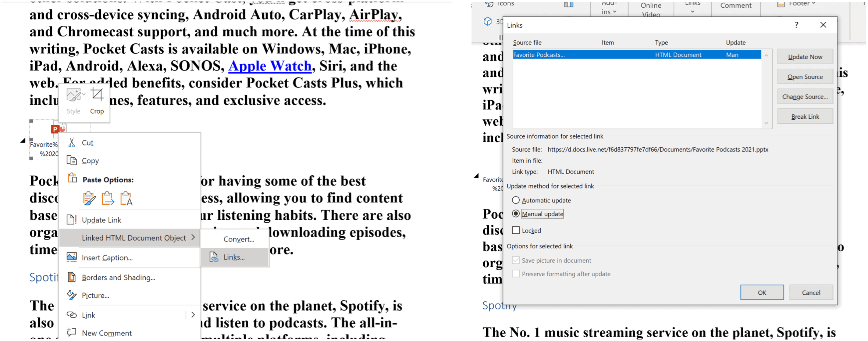Paste with Keep Text Only icon
This screenshot has width=868, height=341.
(126, 198)
